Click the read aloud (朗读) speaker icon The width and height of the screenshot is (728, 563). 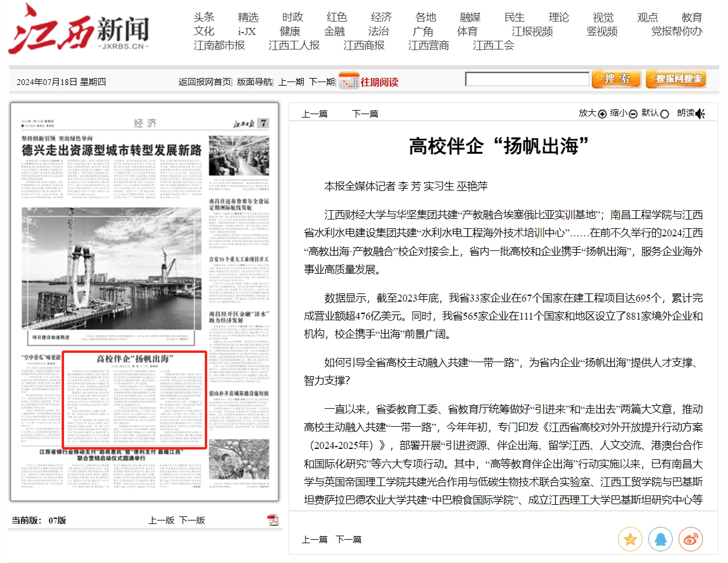(700, 114)
